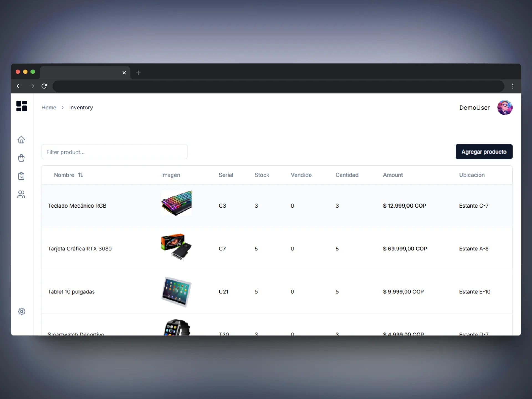This screenshot has width=532, height=399.
Task: Navigate back with browser arrow
Action: 19,86
